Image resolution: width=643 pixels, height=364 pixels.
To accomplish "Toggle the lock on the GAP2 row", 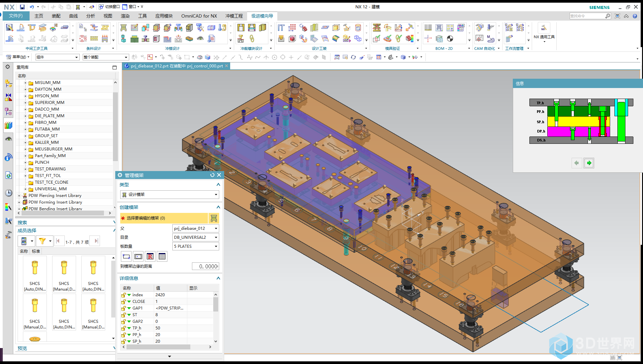I will tap(124, 321).
